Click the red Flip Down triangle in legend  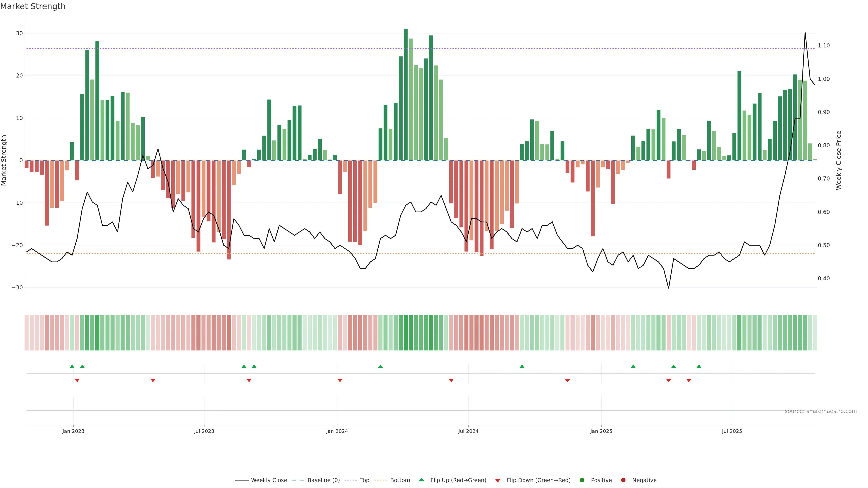pyautogui.click(x=498, y=481)
